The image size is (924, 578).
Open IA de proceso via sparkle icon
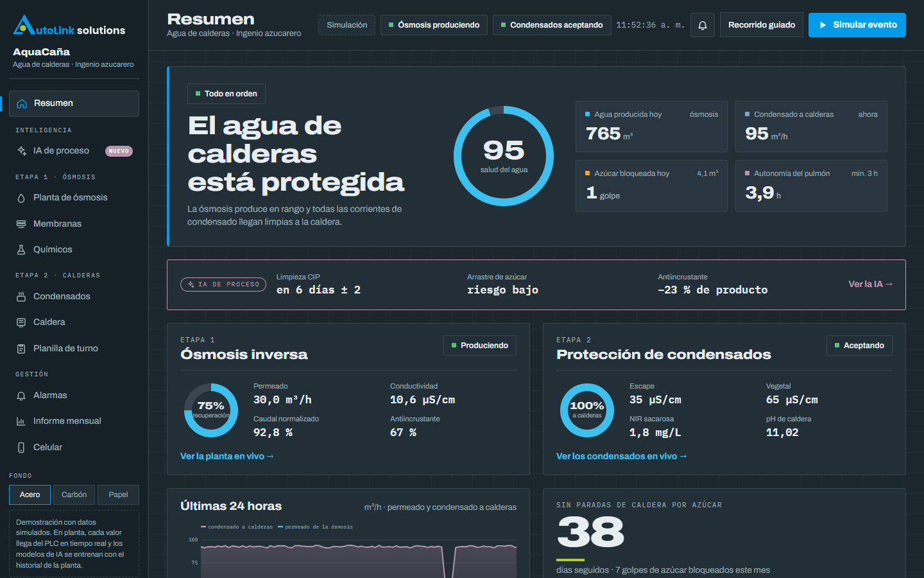[22, 151]
